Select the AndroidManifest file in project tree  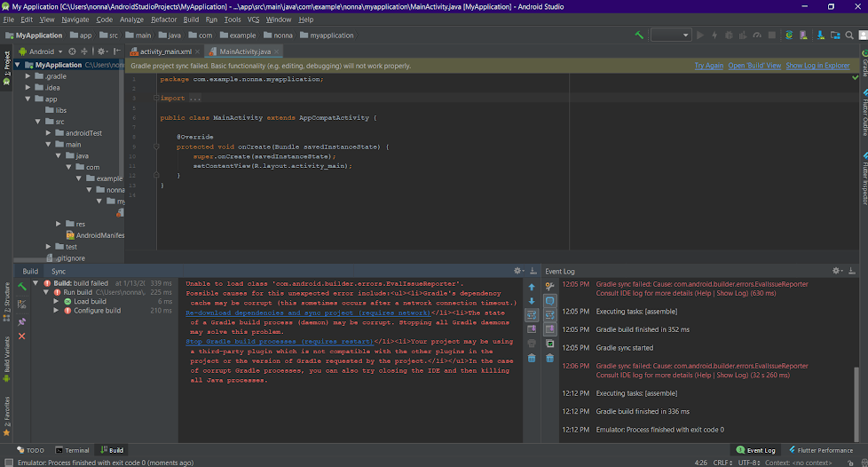(99, 235)
